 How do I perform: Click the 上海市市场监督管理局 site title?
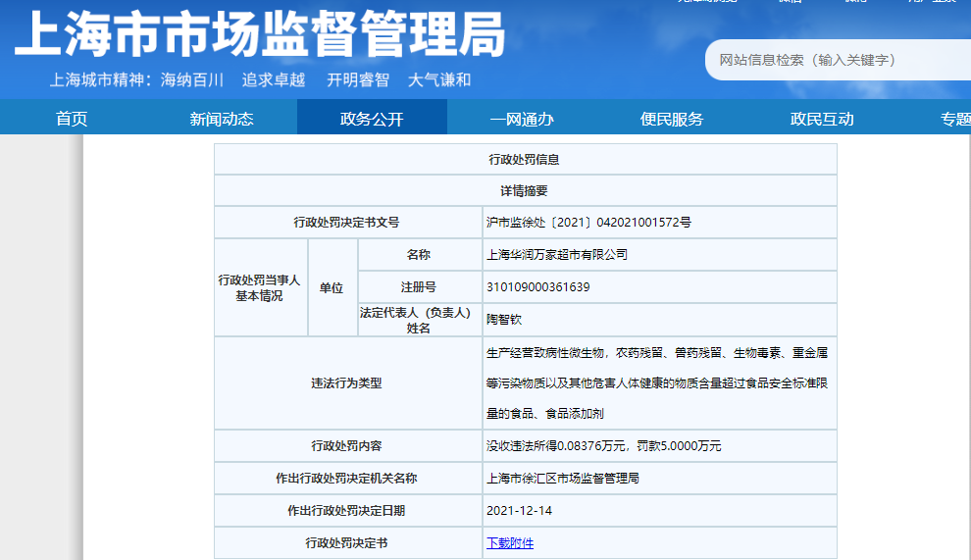tap(260, 33)
